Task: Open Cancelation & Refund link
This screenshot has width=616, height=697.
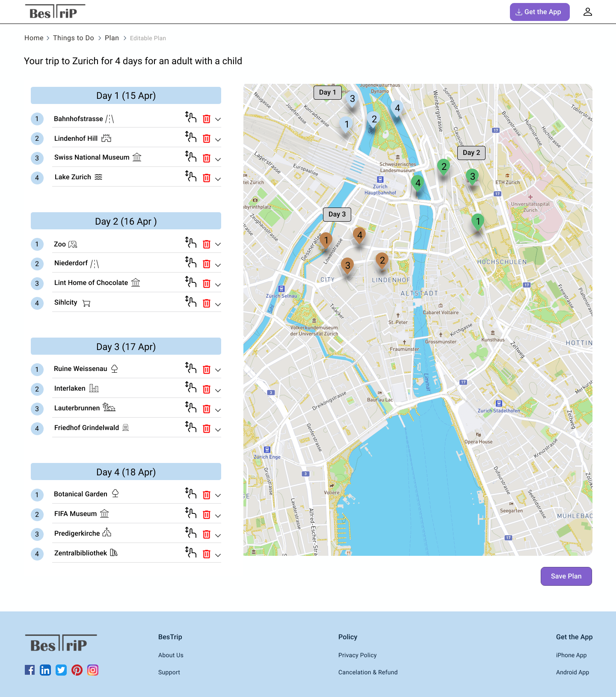Action: (x=368, y=672)
